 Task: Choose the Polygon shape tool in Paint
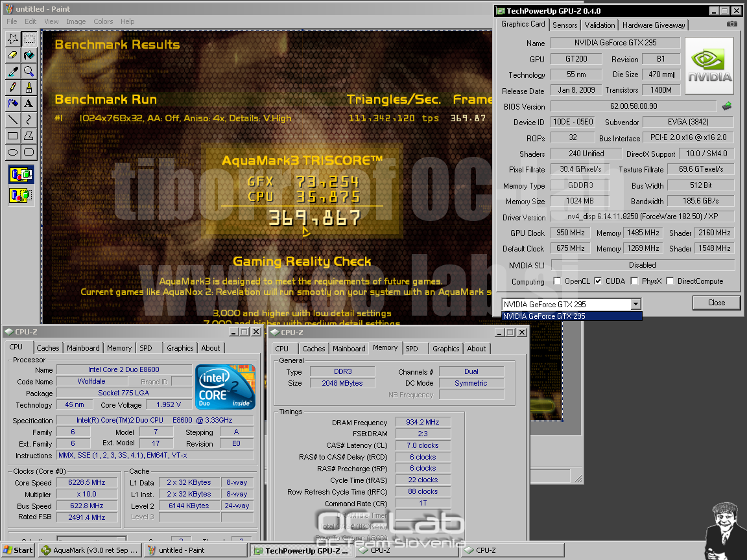29,136
